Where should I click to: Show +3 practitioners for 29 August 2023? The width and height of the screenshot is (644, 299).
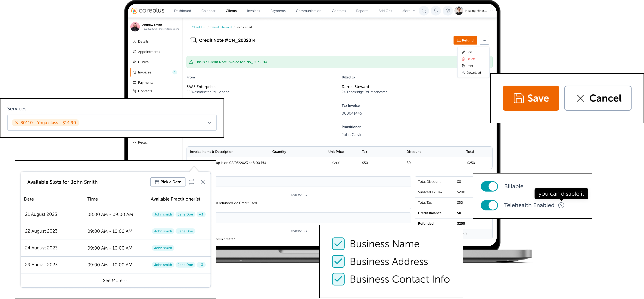(201, 265)
